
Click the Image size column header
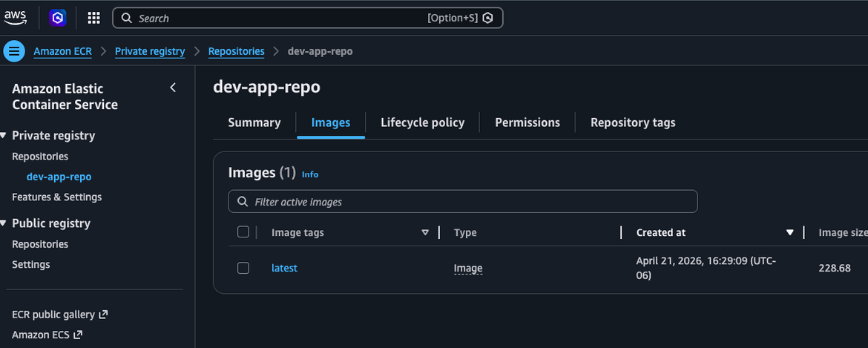(x=843, y=232)
